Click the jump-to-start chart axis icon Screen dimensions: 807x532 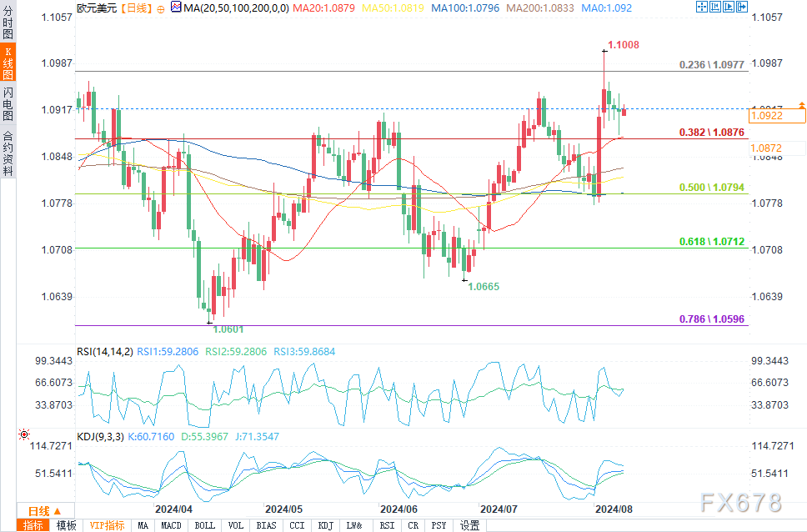[714, 7]
